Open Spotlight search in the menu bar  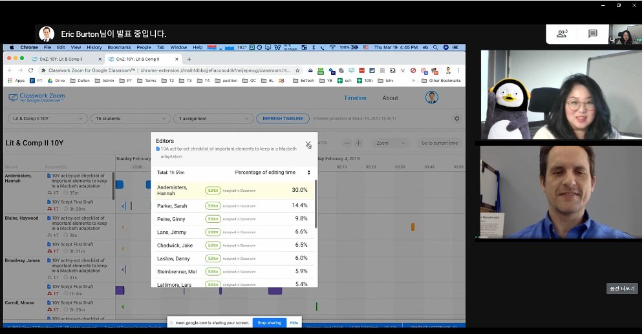coord(435,47)
